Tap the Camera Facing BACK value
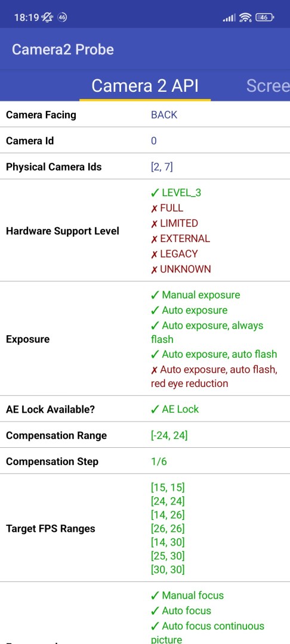The width and height of the screenshot is (290, 644). [x=164, y=114]
